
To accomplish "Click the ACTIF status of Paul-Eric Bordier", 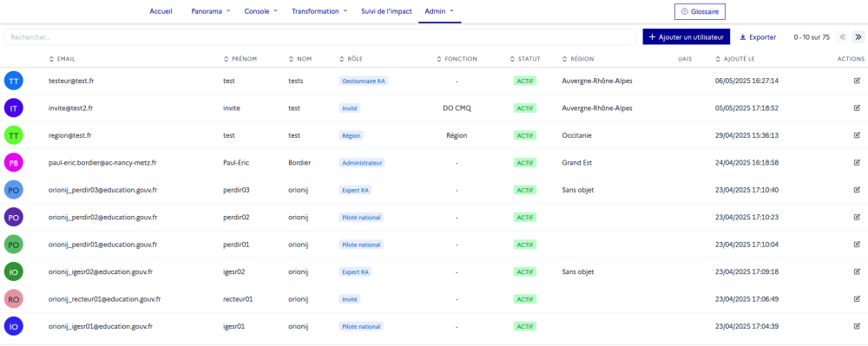I will click(525, 162).
